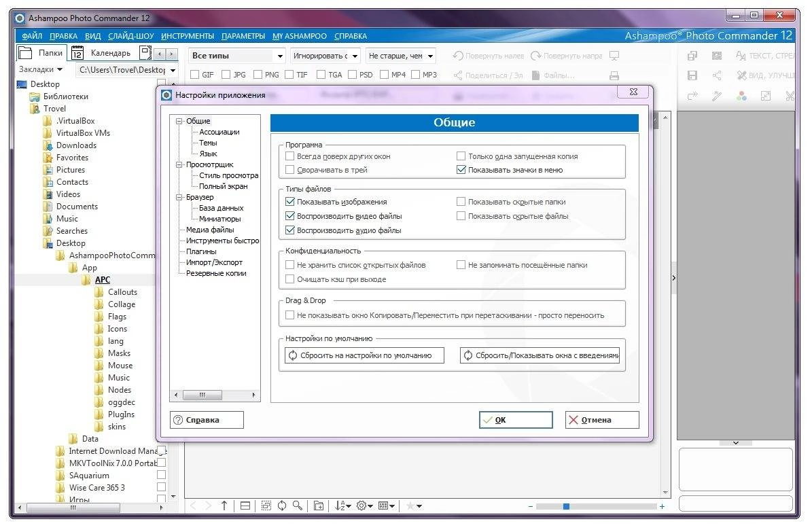Click the magic wand optimize icon
This screenshot has height=532, width=812.
[717, 96]
